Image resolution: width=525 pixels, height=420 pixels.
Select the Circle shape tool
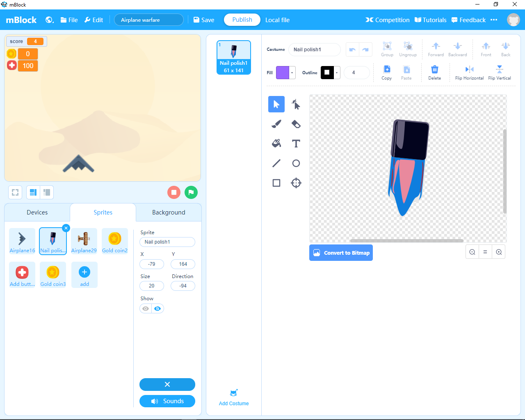tap(296, 163)
